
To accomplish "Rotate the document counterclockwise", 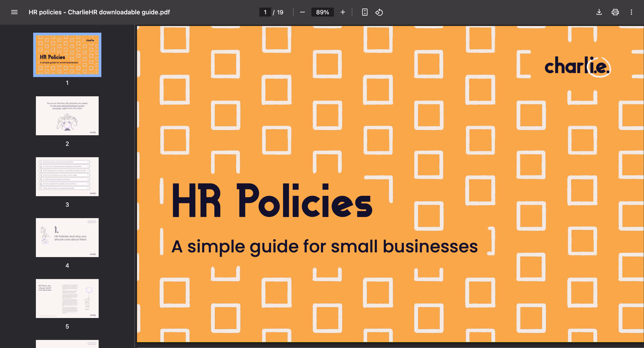I will 379,12.
